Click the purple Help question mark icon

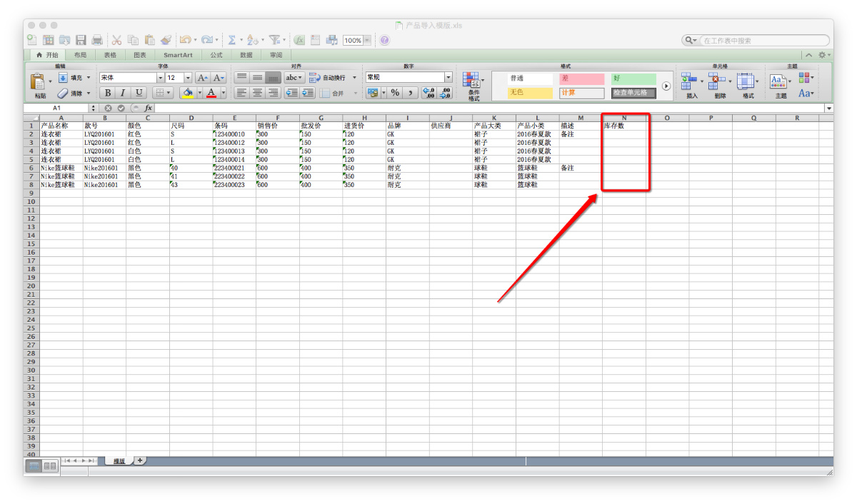point(385,41)
